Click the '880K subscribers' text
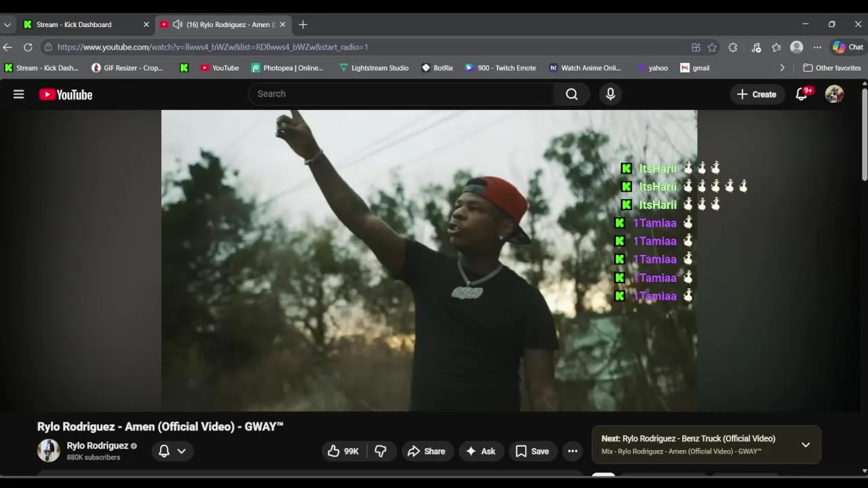This screenshot has width=868, height=488. tap(94, 457)
